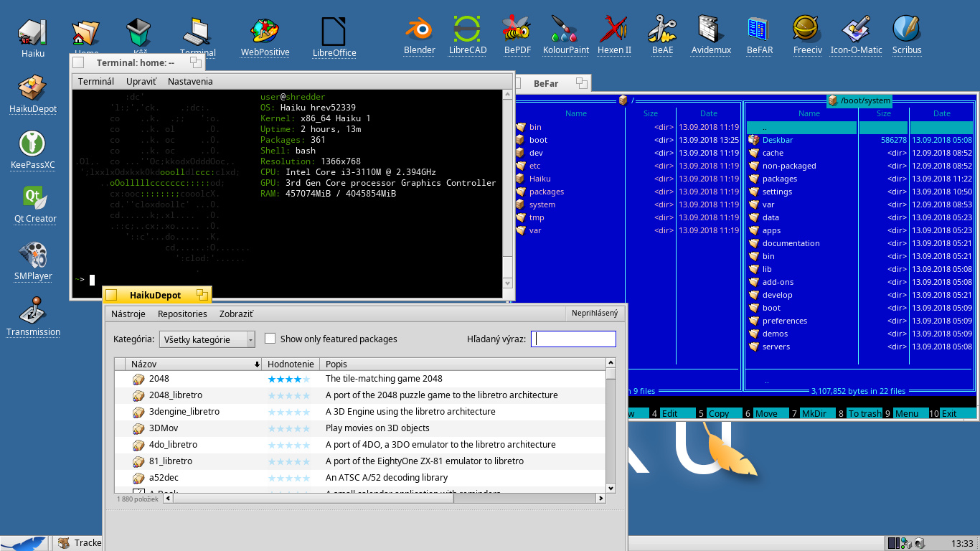Click the 2048 package icon in HaikuDepot
Screen dimensions: 980x551
coord(138,379)
